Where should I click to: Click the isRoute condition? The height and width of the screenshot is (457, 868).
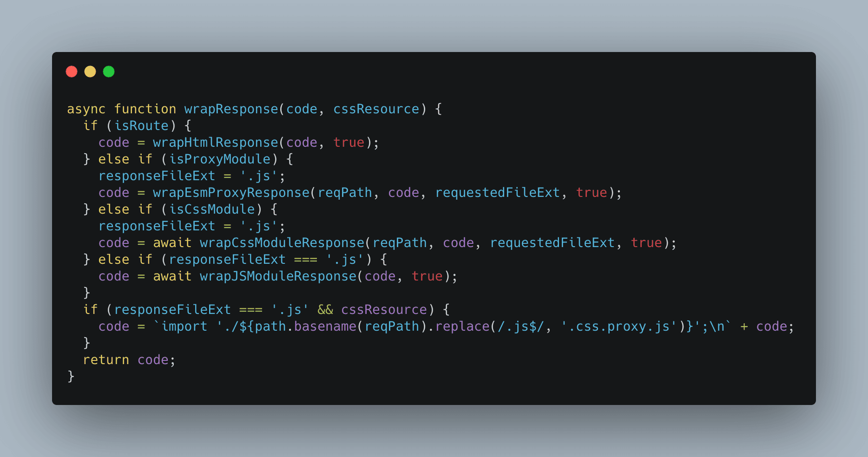tap(142, 126)
